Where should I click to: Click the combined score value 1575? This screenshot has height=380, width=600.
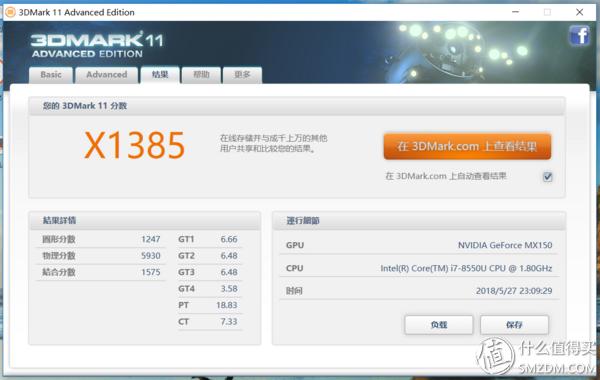(x=151, y=272)
